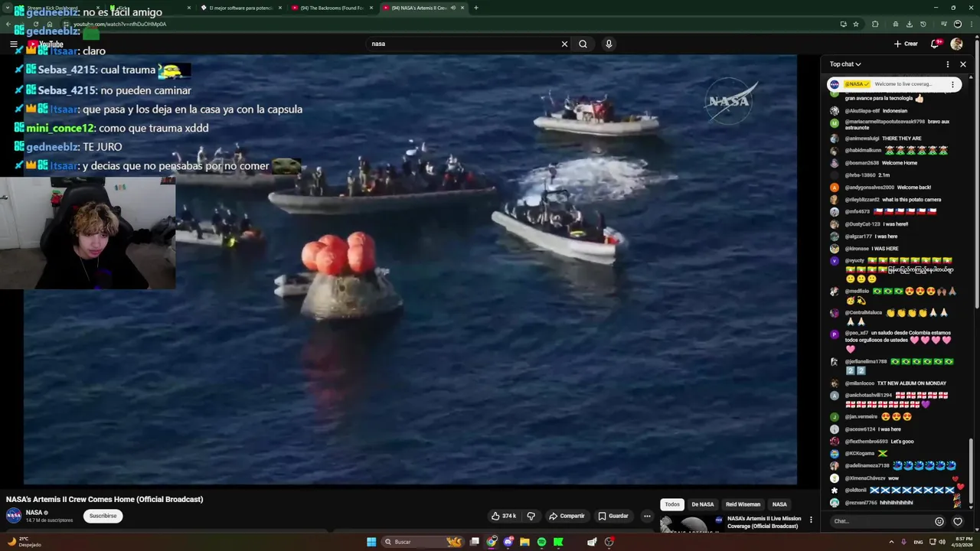This screenshot has width=980, height=551.
Task: Open NASA channel avatar below video
Action: 14,516
